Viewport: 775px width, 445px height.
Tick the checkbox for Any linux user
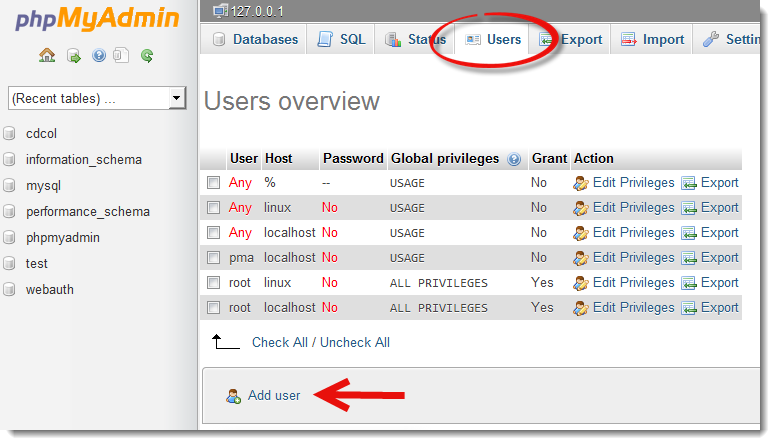coord(214,207)
